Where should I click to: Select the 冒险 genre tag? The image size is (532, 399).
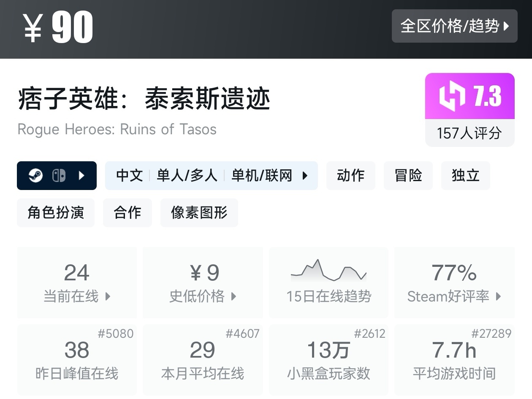point(408,176)
